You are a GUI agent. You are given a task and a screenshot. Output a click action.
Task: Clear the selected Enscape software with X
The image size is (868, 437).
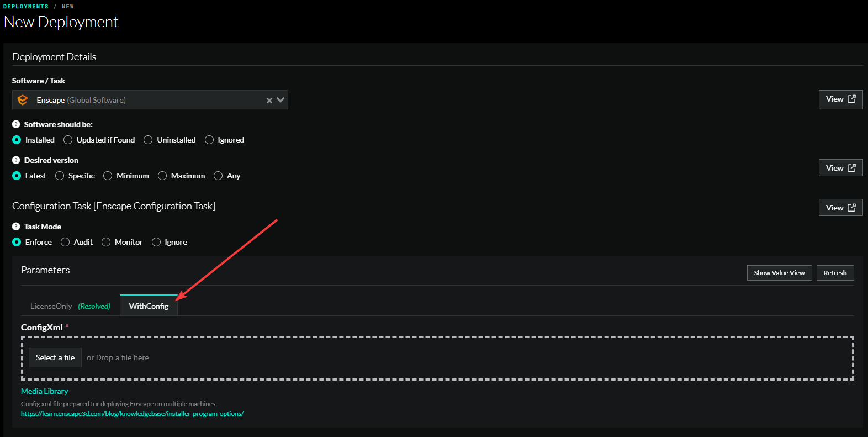[269, 101]
